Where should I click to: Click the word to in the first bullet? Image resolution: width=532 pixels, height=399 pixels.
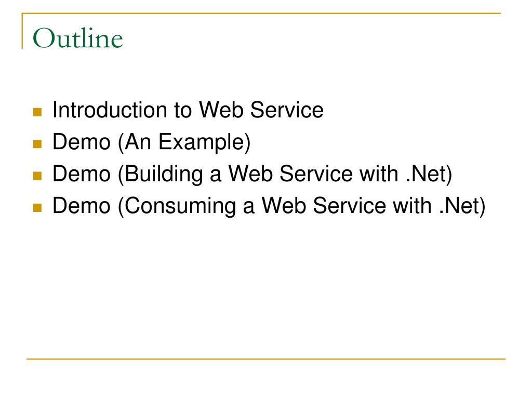(183, 111)
